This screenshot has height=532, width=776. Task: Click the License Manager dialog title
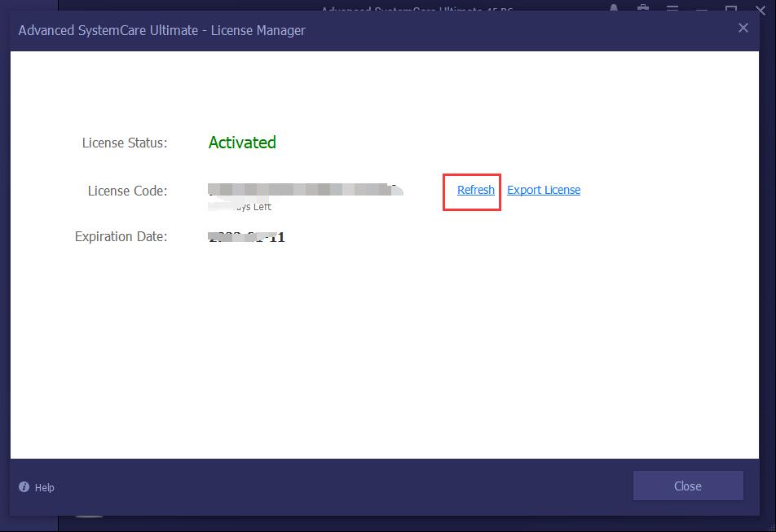(162, 30)
